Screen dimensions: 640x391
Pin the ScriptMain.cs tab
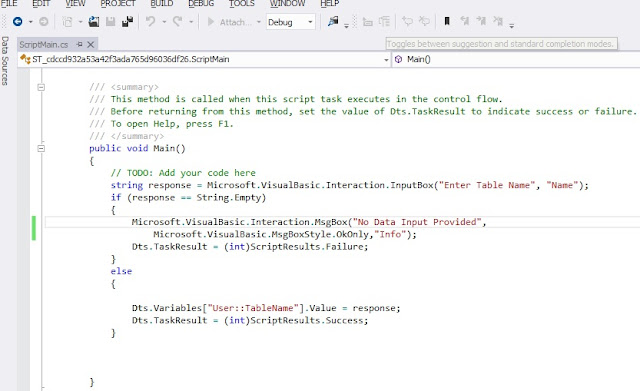[80, 44]
